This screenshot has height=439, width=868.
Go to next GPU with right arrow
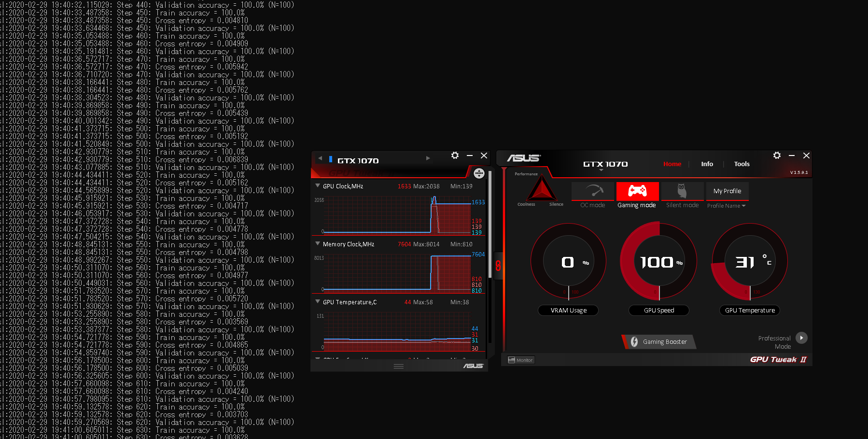(x=428, y=158)
